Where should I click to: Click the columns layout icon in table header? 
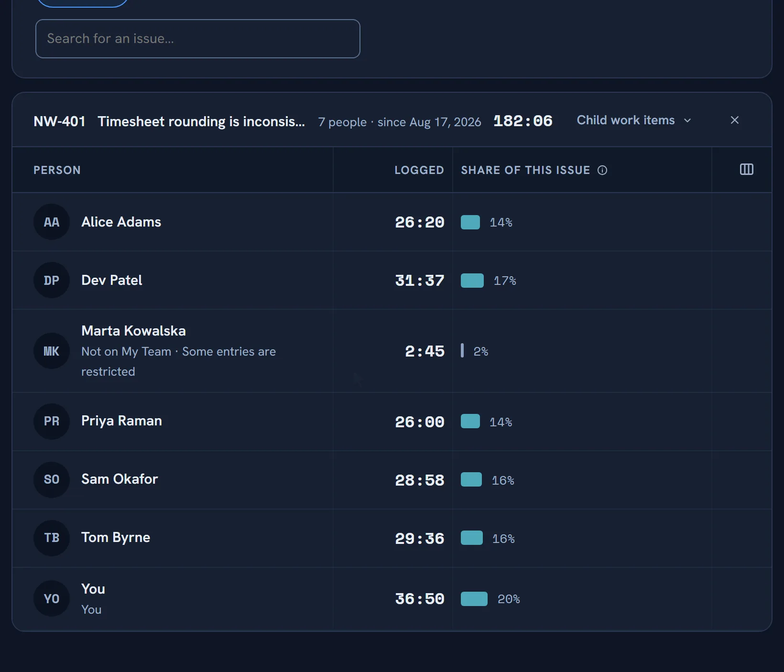[x=746, y=170]
